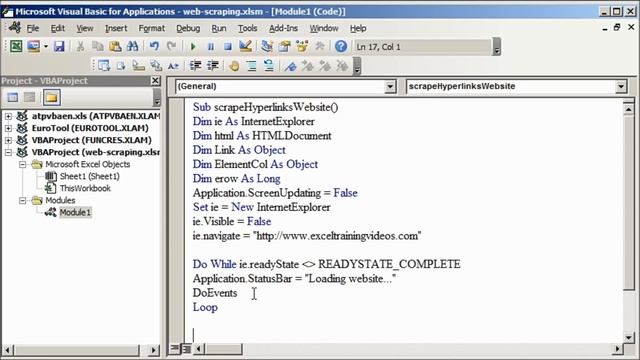Click the Uncomment Block icon
Screen dimensions: 640x360
click(269, 65)
